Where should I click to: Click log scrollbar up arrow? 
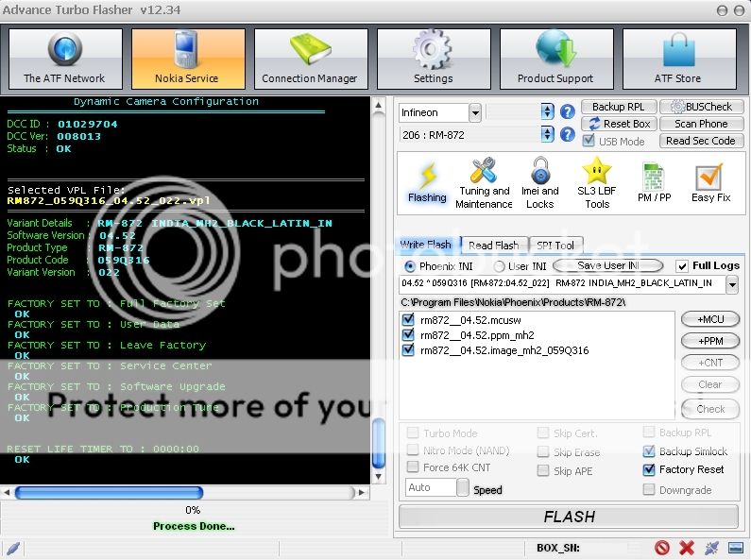(x=379, y=105)
